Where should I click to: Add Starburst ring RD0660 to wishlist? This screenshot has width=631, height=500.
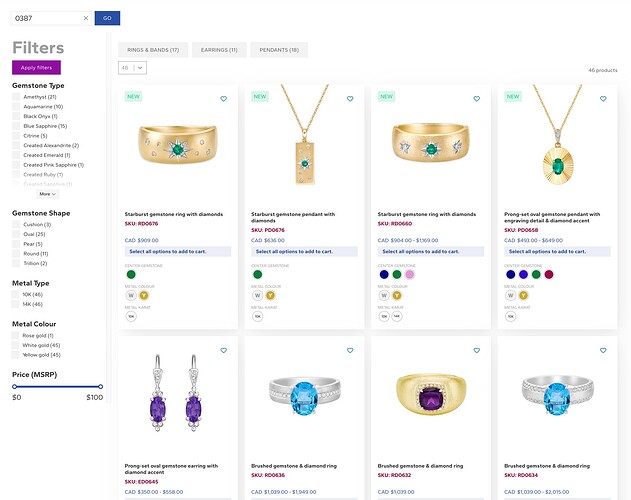click(476, 99)
